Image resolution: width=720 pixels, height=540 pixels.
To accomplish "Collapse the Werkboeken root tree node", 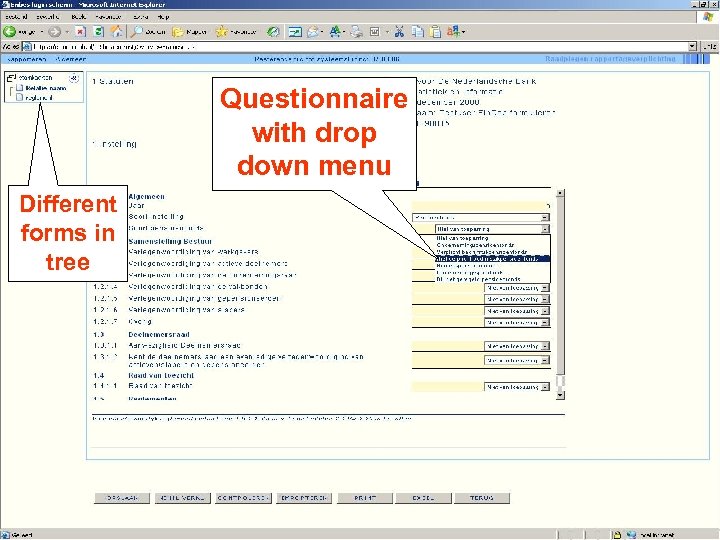I will 11,78.
